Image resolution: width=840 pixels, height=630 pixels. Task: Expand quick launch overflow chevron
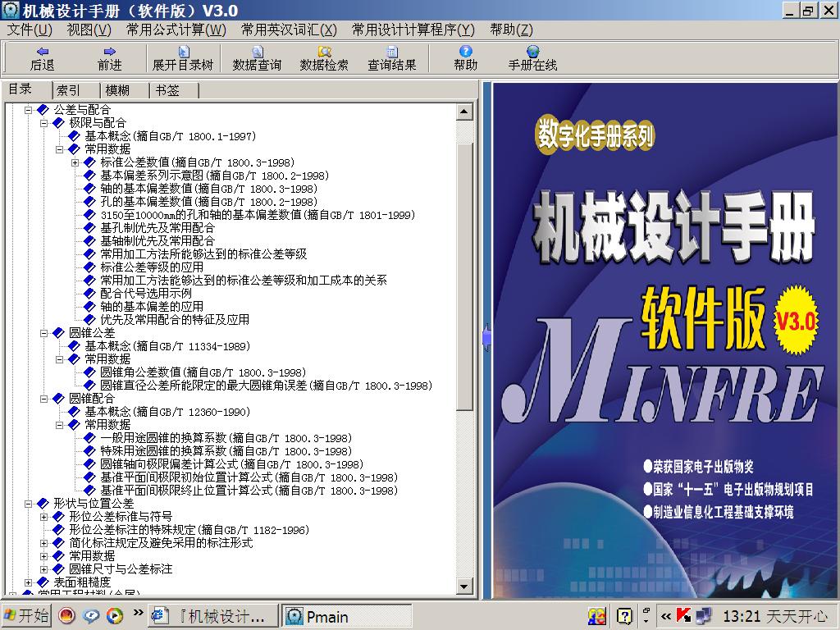pyautogui.click(x=138, y=612)
